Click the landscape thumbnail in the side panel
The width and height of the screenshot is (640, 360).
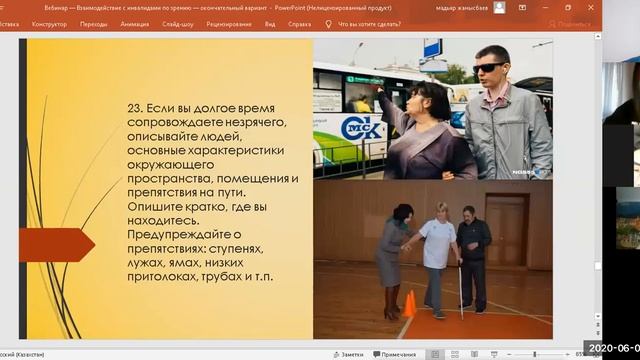(628, 218)
